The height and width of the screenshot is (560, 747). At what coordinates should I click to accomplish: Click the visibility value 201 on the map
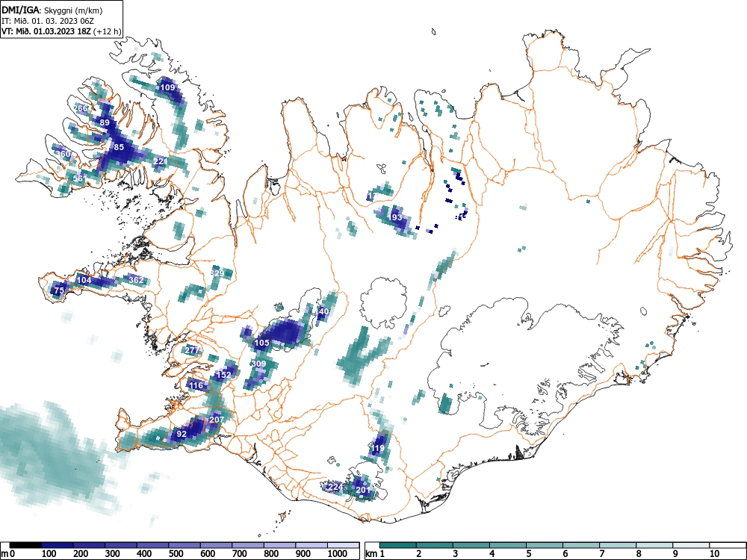point(363,490)
